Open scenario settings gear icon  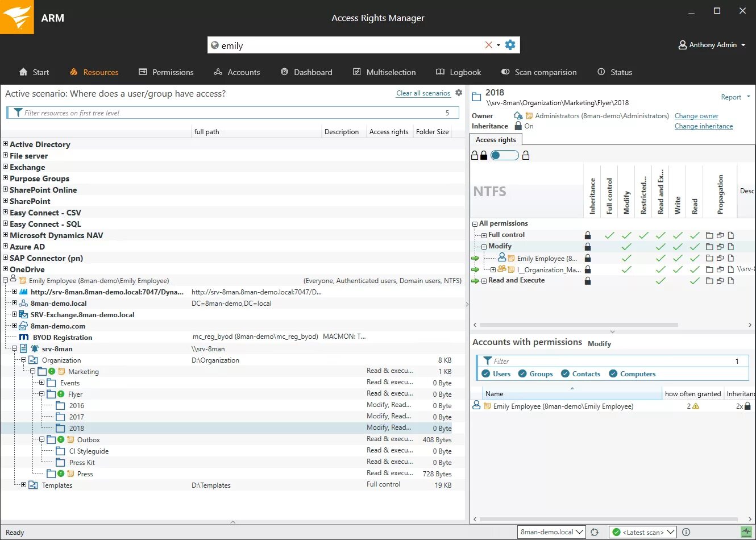point(459,93)
